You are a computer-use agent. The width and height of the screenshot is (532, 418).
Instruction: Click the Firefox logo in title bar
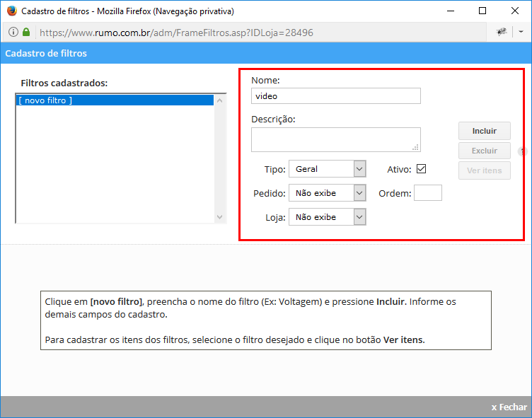coord(12,11)
